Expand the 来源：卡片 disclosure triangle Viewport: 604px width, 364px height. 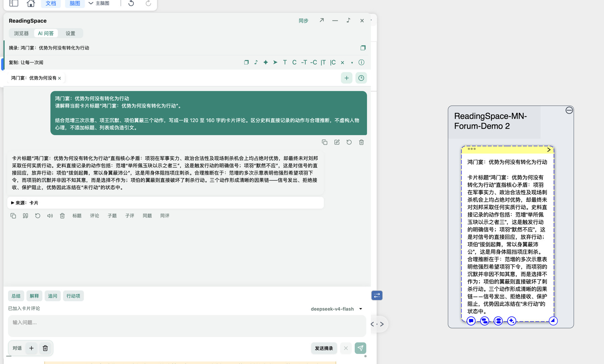click(12, 203)
